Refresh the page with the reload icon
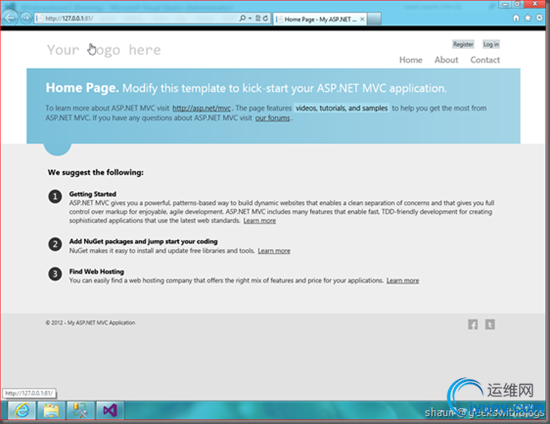 tap(266, 18)
